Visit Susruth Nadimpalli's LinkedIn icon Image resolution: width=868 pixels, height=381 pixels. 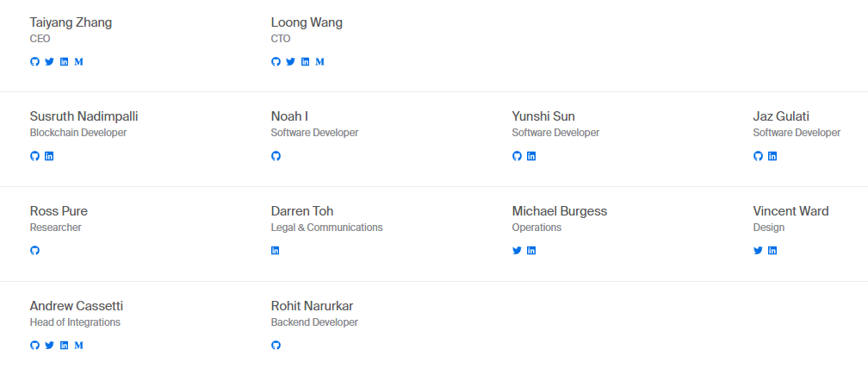point(49,156)
